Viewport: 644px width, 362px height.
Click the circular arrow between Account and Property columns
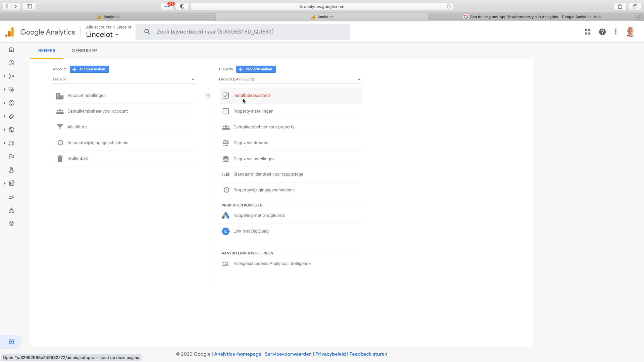[208, 96]
